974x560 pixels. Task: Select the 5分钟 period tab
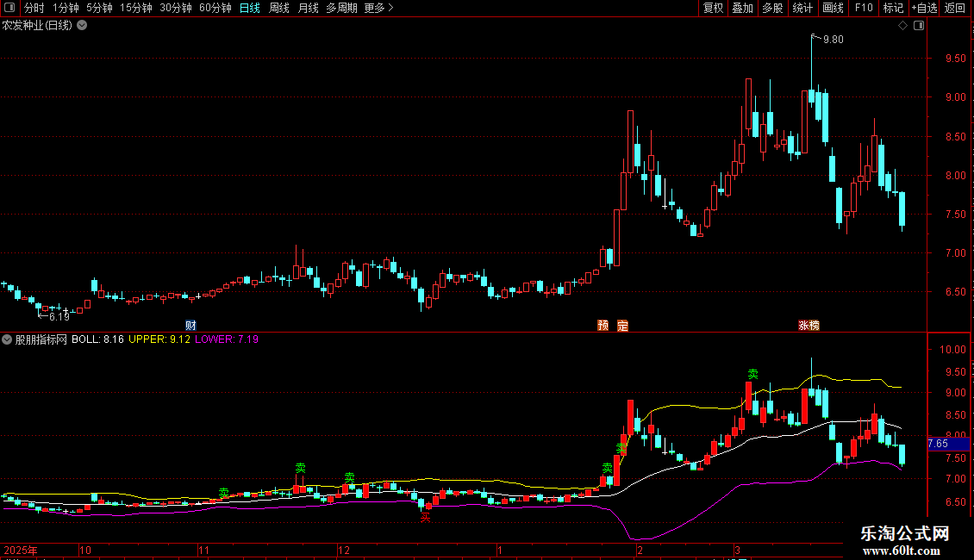[99, 8]
